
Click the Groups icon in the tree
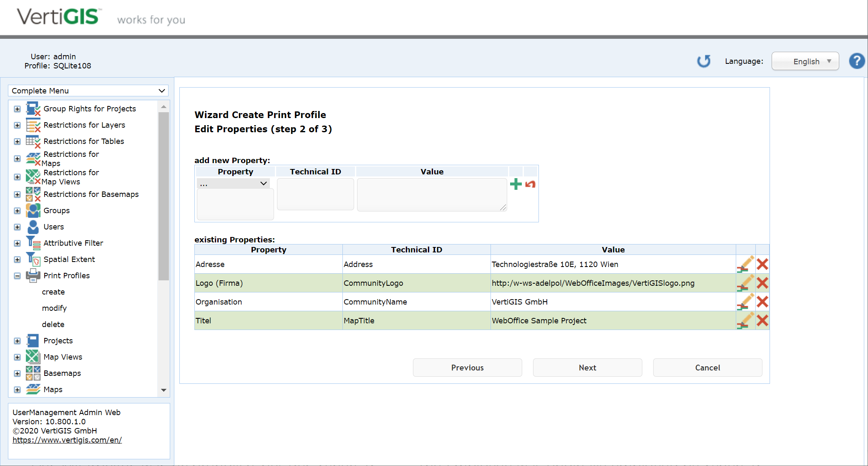click(x=33, y=210)
